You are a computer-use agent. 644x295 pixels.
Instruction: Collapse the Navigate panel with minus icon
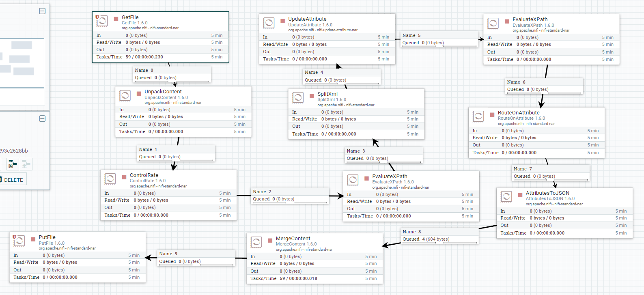pos(42,11)
